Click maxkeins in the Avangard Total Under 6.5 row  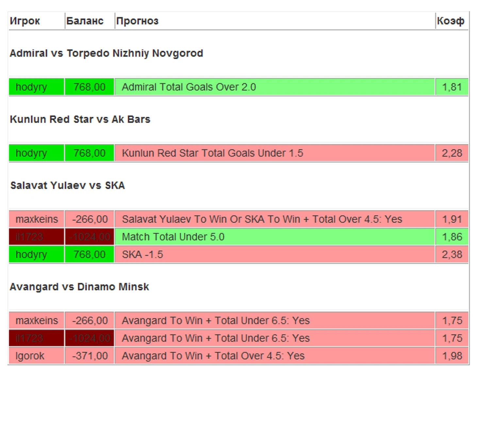(x=37, y=320)
